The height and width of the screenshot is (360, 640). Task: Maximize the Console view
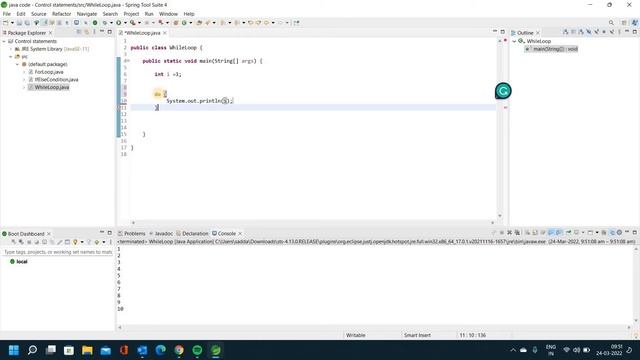[x=635, y=232]
